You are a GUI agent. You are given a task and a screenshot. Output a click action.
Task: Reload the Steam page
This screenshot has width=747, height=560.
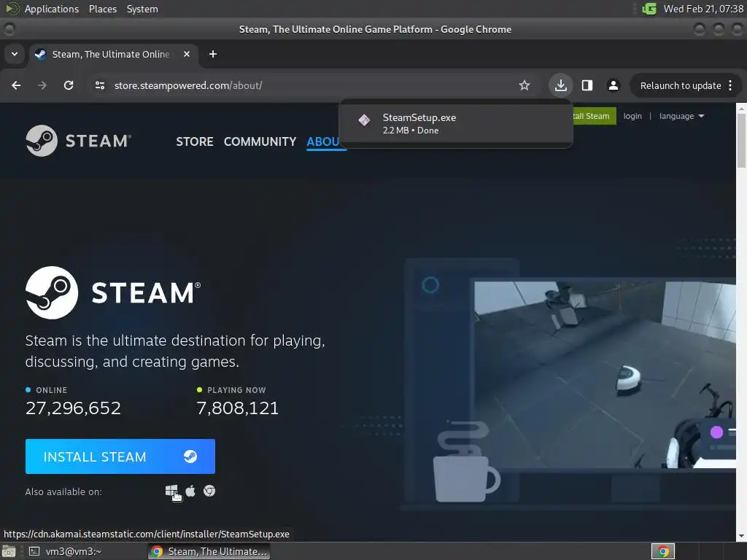[69, 85]
